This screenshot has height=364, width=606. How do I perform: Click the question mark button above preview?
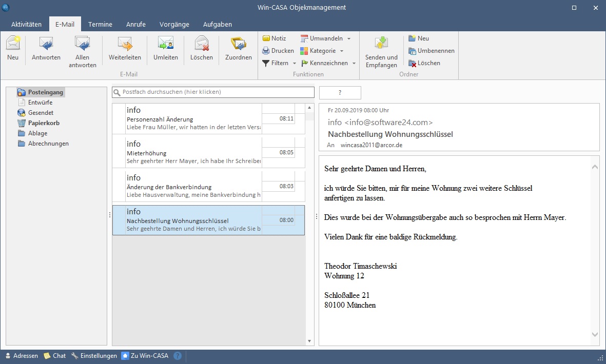tap(340, 93)
